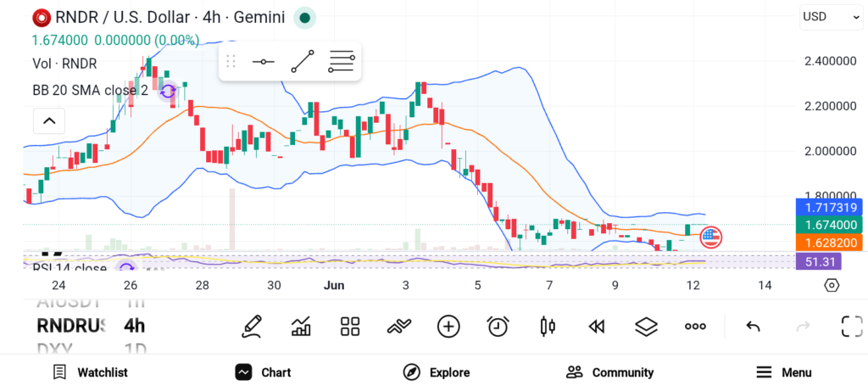Image resolution: width=868 pixels, height=391 pixels.
Task: Click the green market status dot
Action: click(x=304, y=18)
